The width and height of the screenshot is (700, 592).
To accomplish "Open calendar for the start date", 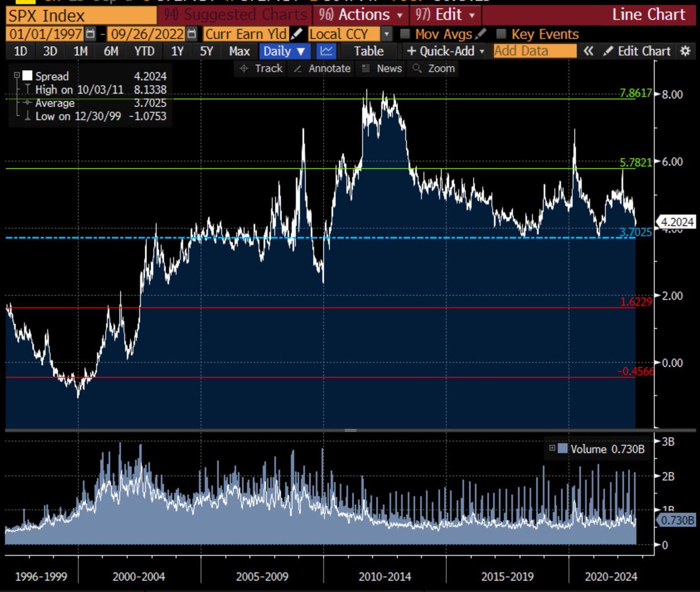I will [x=90, y=34].
